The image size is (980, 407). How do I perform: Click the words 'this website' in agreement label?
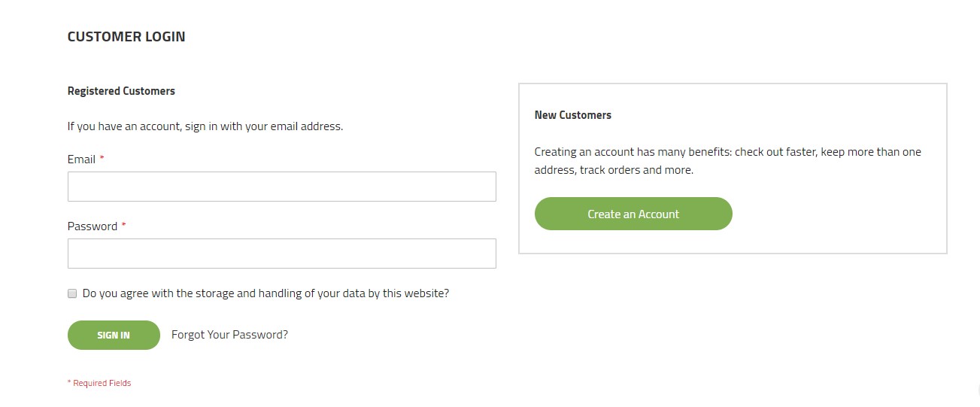click(416, 293)
